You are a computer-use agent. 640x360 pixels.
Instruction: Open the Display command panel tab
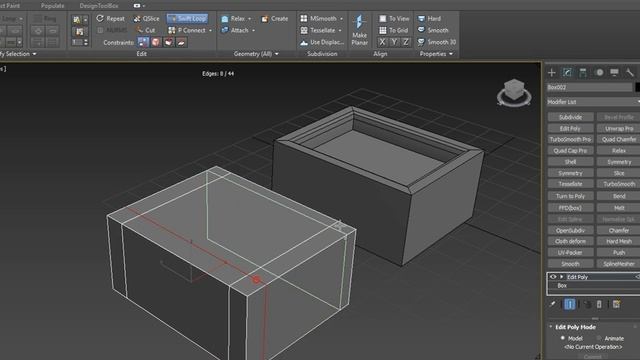point(614,73)
